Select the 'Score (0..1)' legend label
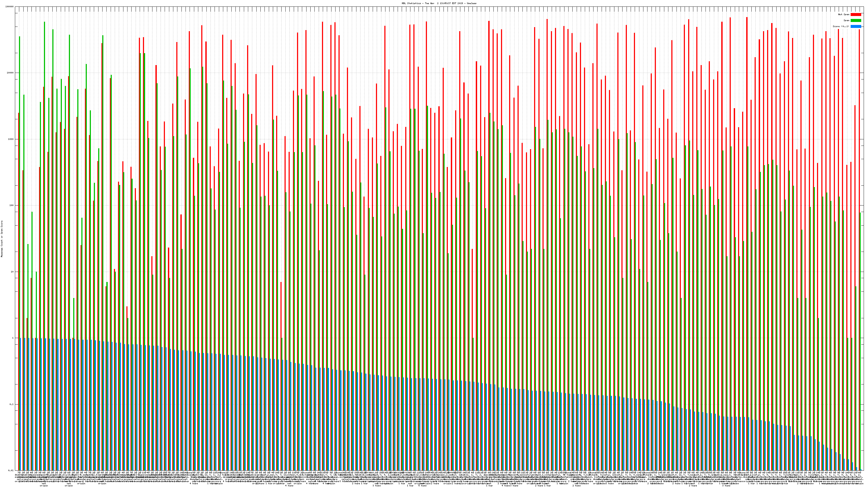868x488 pixels. (841, 26)
